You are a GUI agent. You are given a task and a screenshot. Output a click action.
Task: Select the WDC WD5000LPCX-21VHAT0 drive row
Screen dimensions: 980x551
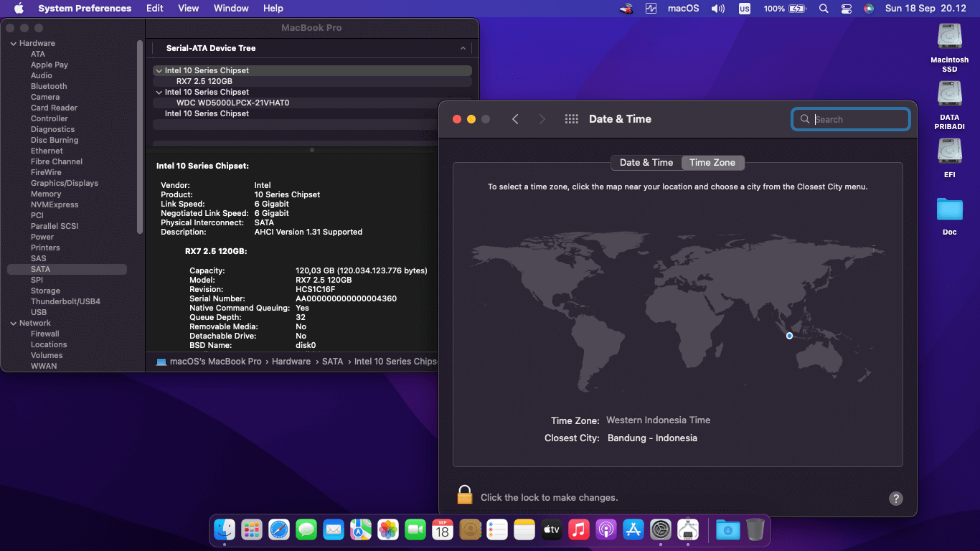tap(312, 103)
